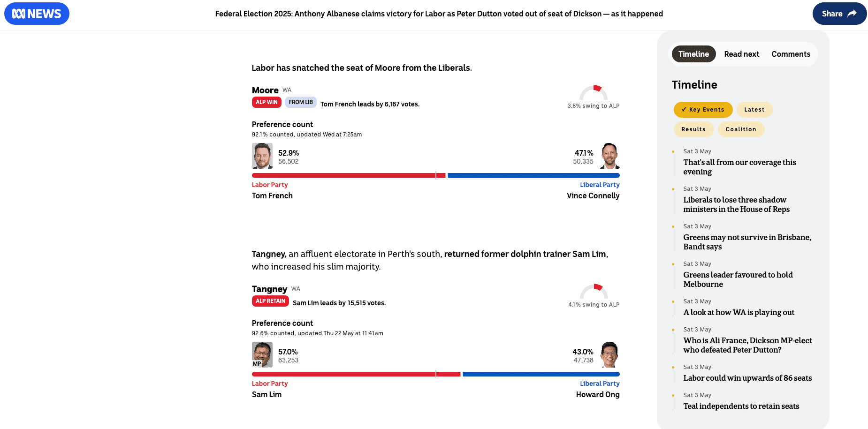
Task: Open 'Who is Ali France' timeline entry
Action: coord(747,345)
